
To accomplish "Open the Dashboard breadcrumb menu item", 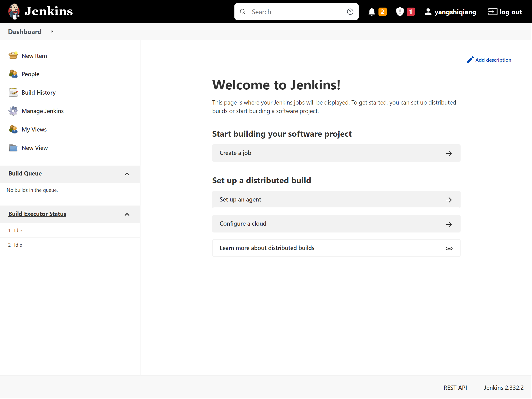I will tap(25, 31).
